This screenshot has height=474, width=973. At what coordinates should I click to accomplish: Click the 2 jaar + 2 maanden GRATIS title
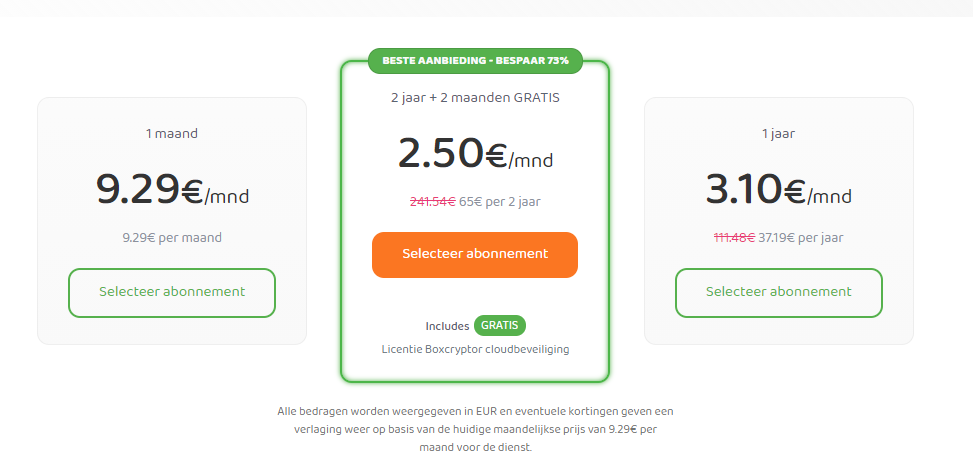coord(475,97)
